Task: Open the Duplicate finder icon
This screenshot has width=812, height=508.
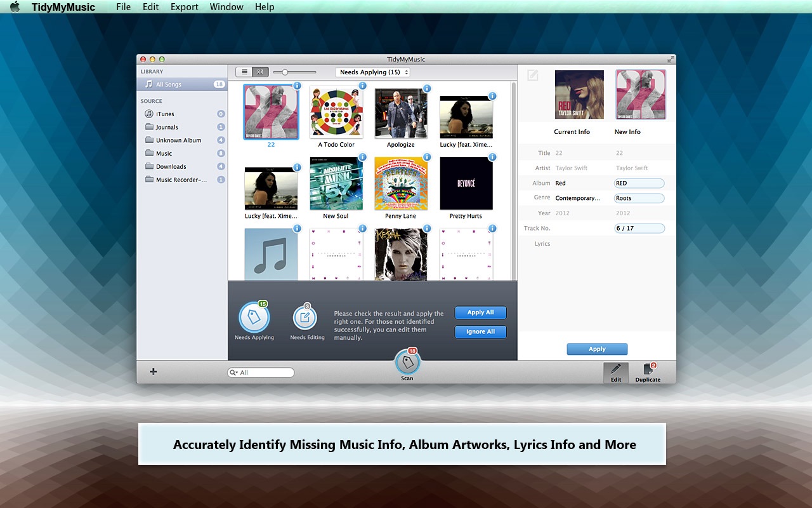Action: pyautogui.click(x=648, y=370)
